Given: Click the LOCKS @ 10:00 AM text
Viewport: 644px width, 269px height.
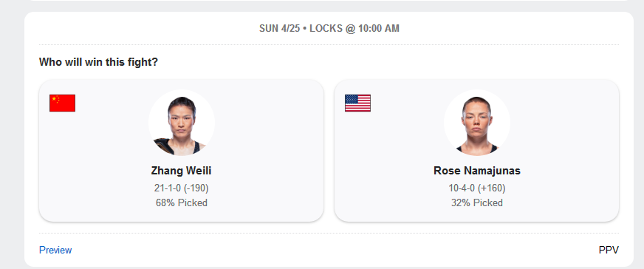Looking at the screenshot, I should click(354, 28).
